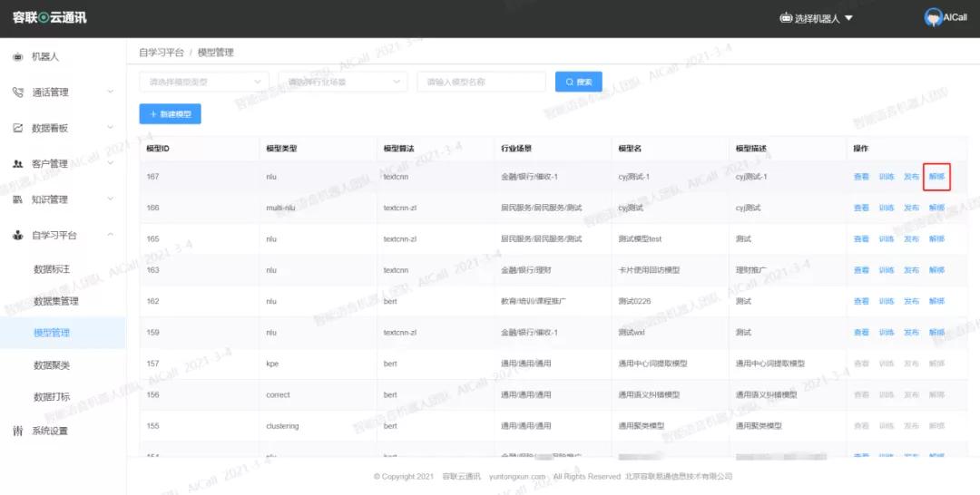
Task: Open the 选择机器人 dropdown arrow
Action: [x=848, y=19]
